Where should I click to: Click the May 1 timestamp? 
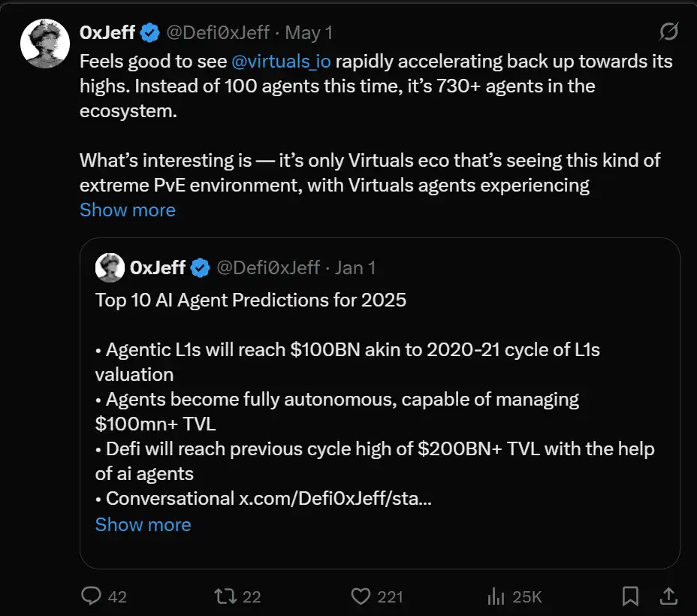click(309, 33)
